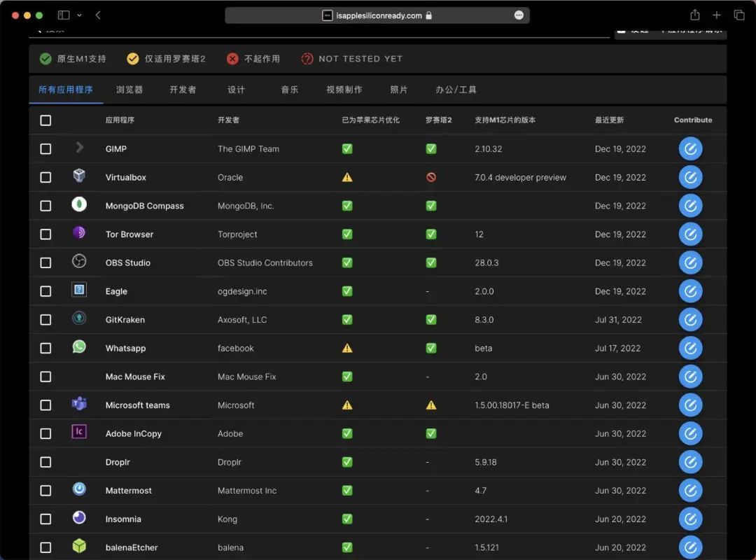Click the Contribute icon for GIMP
The image size is (756, 560).
point(690,148)
